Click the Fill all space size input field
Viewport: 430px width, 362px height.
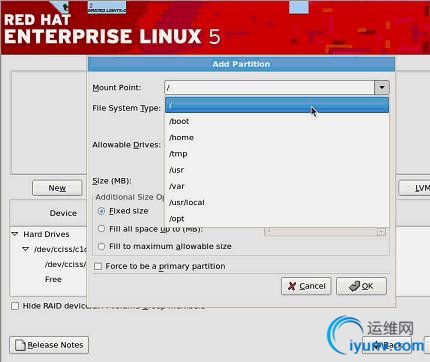click(321, 231)
